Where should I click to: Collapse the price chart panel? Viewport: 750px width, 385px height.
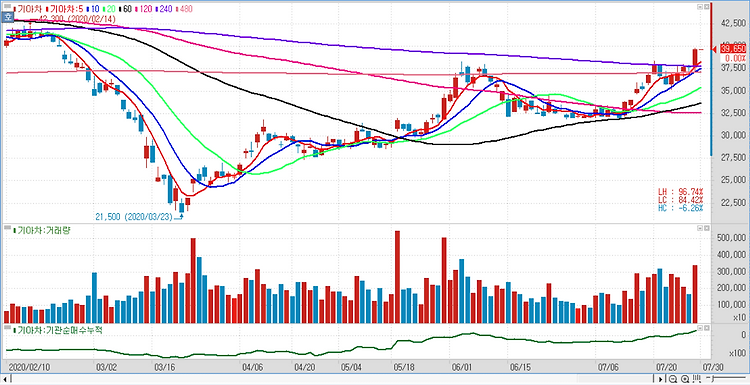tap(700, 7)
